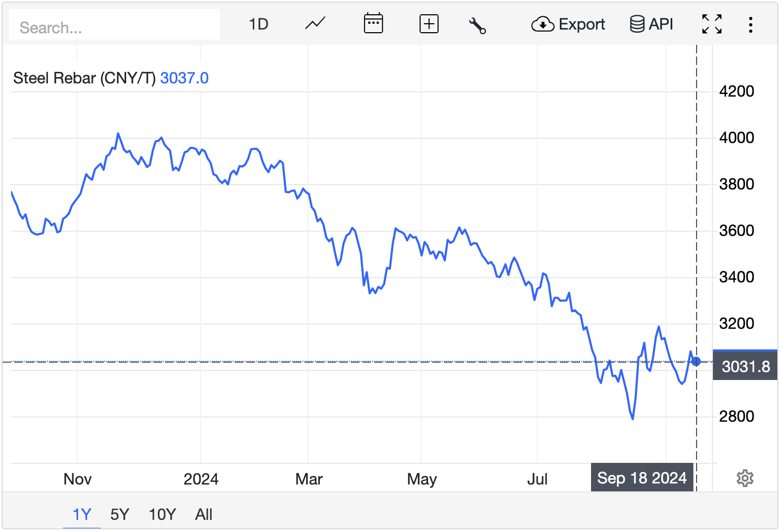Image resolution: width=781 pixels, height=532 pixels.
Task: Click the blue data point marker
Action: (x=696, y=362)
